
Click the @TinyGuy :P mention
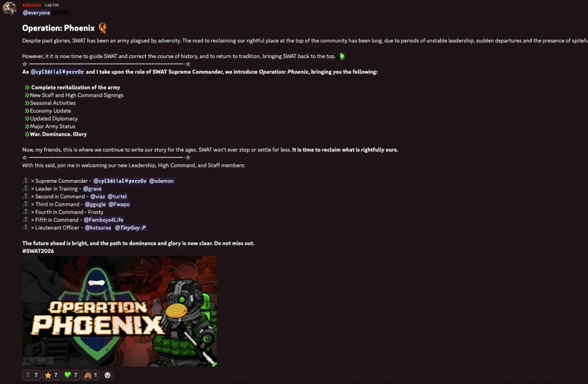(x=130, y=228)
